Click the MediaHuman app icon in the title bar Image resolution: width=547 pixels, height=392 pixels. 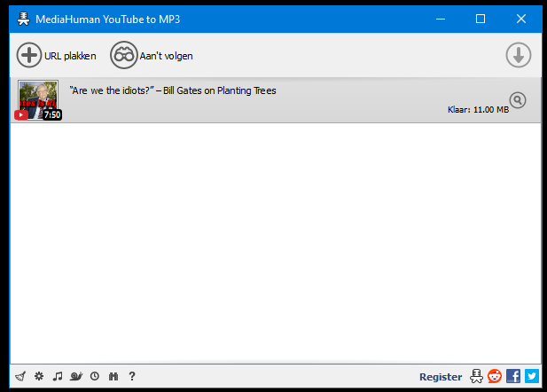(x=24, y=19)
